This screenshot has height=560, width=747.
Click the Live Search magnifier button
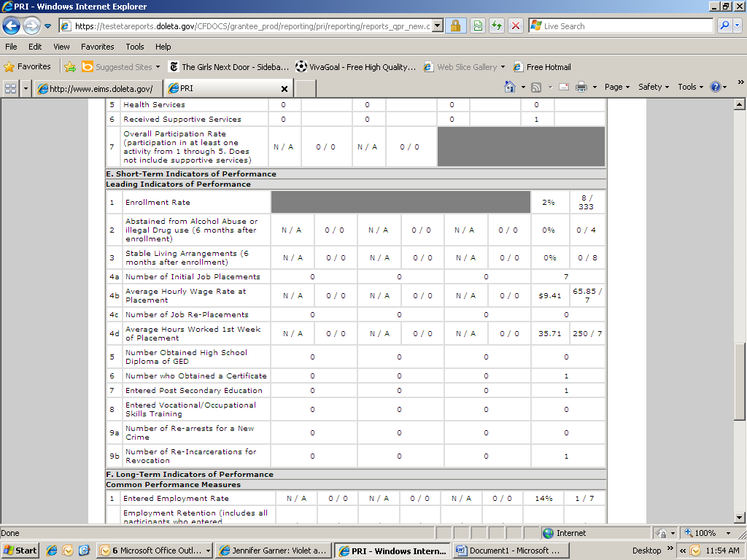[724, 26]
